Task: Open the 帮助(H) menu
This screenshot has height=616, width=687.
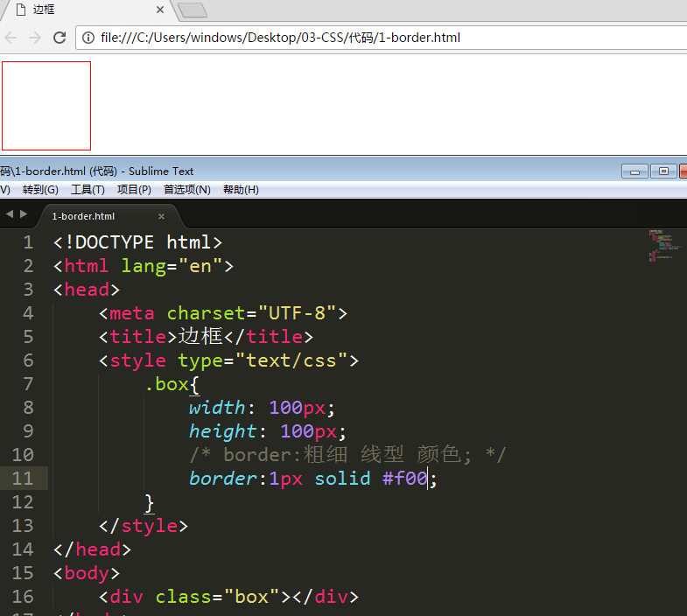Action: coord(241,190)
